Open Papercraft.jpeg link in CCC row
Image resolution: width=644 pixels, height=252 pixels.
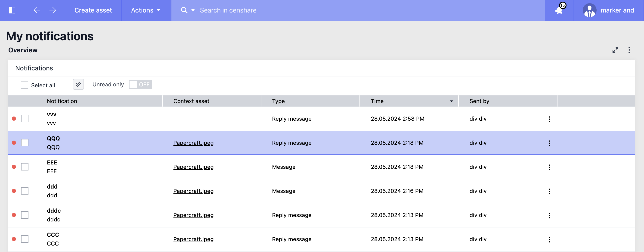pyautogui.click(x=193, y=239)
